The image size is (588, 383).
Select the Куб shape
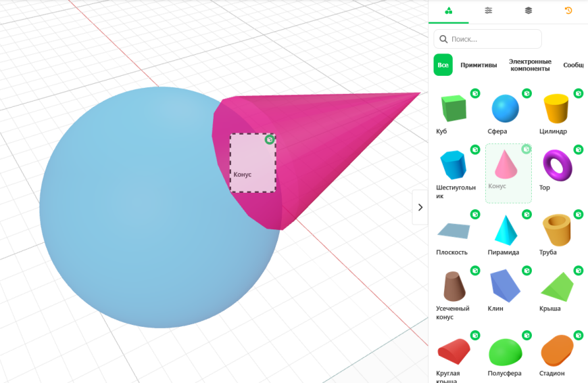pyautogui.click(x=454, y=112)
